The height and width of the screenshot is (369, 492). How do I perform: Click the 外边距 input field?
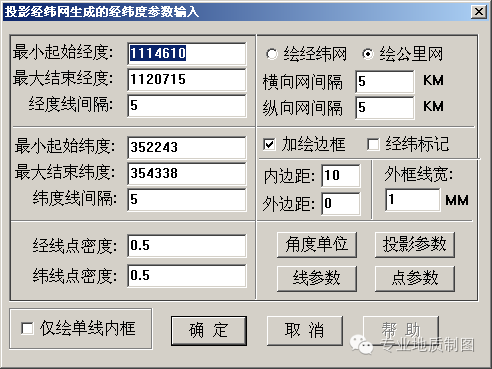(341, 204)
